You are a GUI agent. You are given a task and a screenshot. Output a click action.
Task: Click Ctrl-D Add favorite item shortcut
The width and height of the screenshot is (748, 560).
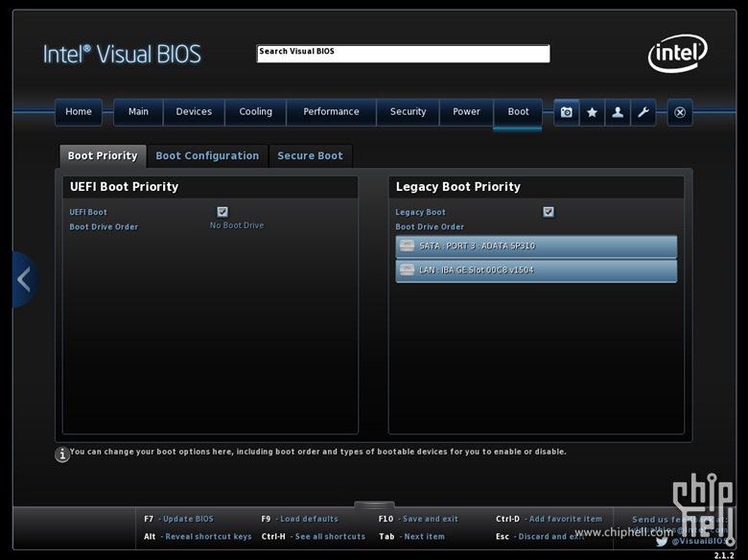[549, 519]
